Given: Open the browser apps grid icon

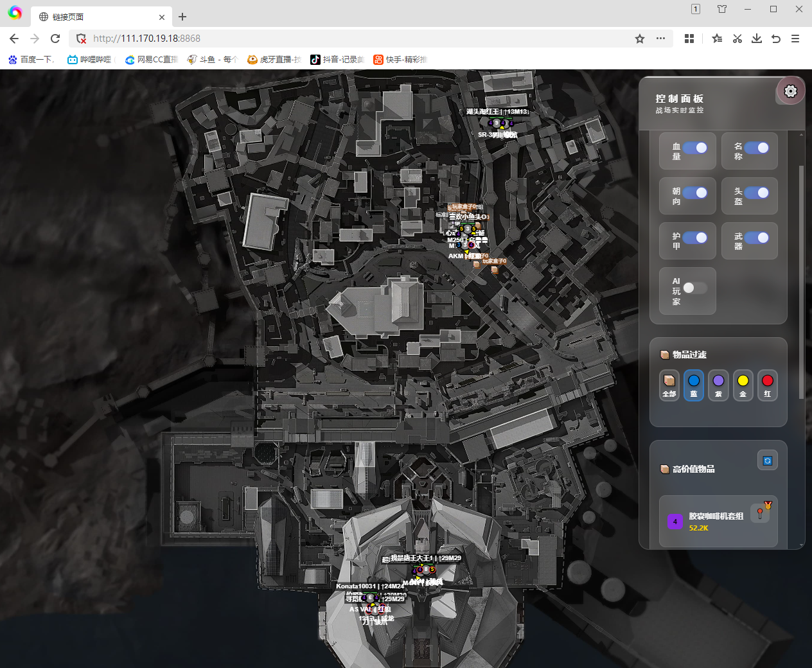Looking at the screenshot, I should coord(689,39).
